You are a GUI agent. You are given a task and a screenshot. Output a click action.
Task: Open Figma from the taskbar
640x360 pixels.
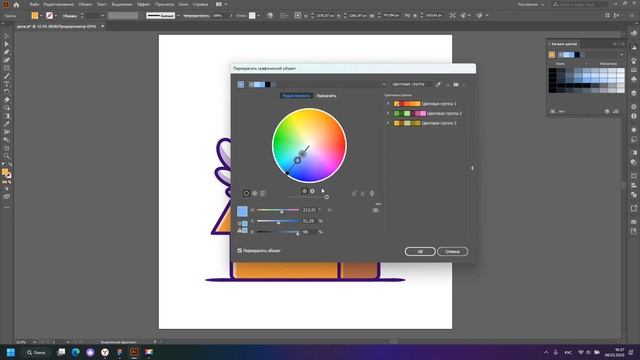point(120,352)
